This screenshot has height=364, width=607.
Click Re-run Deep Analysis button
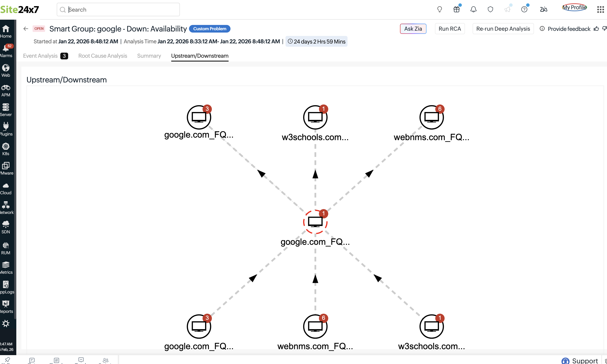pos(503,29)
